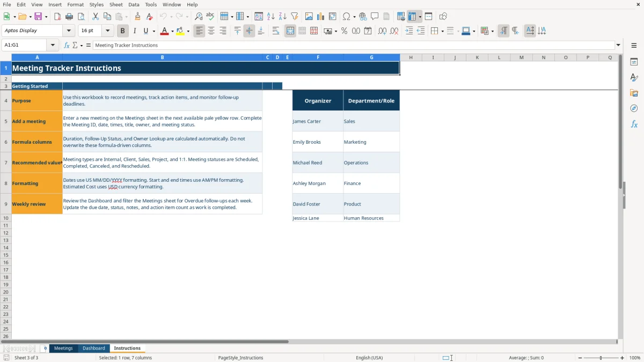Toggle Align Left
Viewport: 644px width, 362px height.
pos(199,31)
